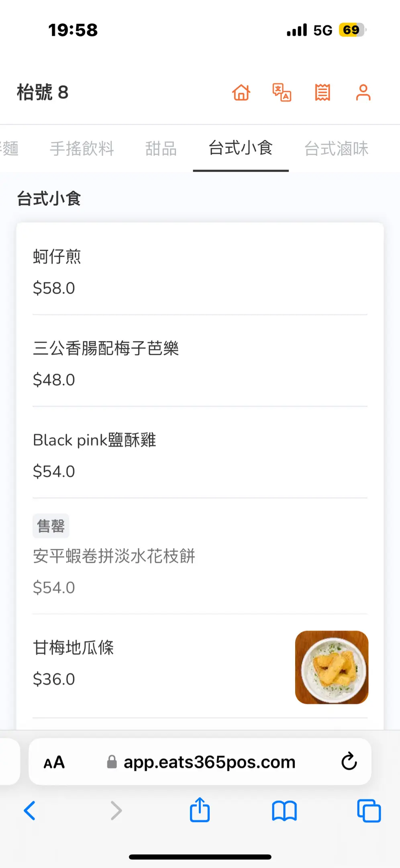Select the 台式小食 tab
Image resolution: width=400 pixels, height=868 pixels.
241,148
